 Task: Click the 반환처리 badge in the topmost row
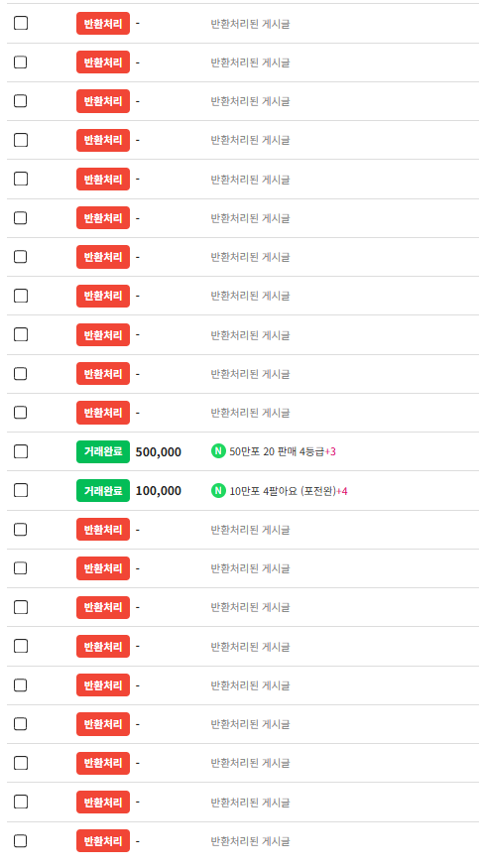(103, 23)
